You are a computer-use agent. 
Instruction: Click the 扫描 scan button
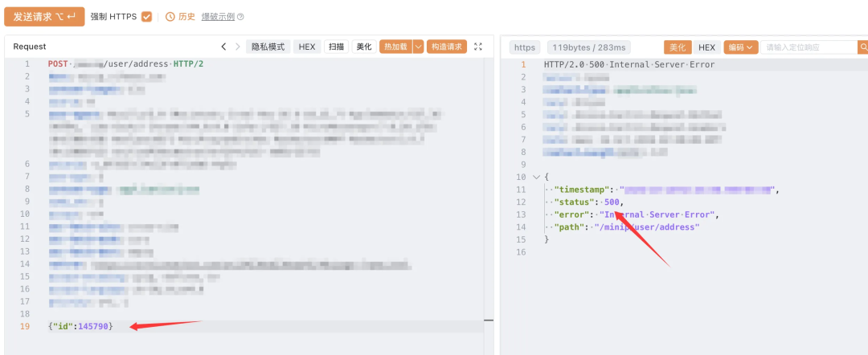click(x=336, y=47)
